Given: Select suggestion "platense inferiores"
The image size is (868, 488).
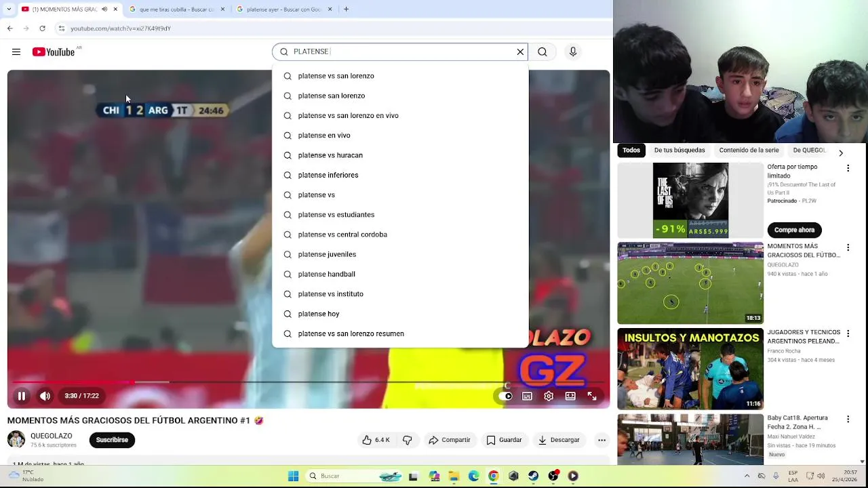Looking at the screenshot, I should pos(400,175).
